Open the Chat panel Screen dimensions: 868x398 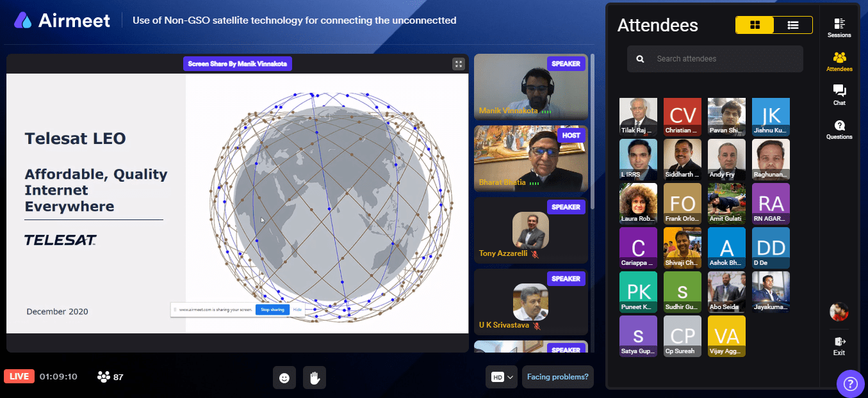click(x=839, y=95)
